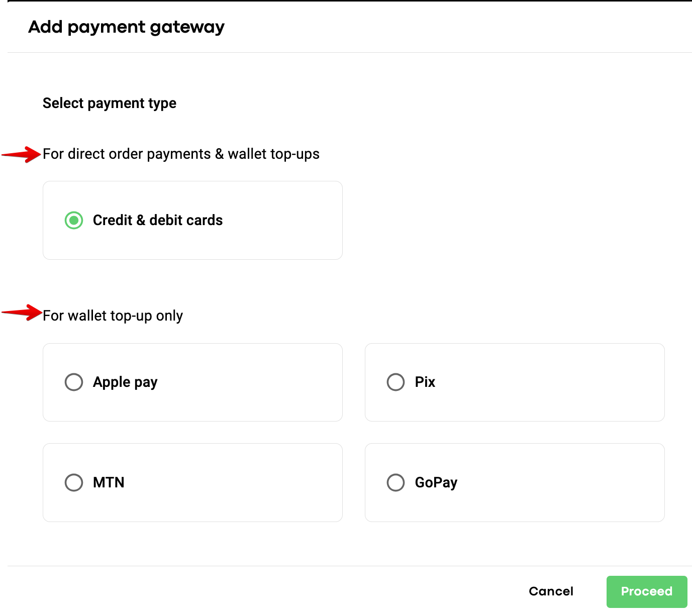
Task: Select the Credit & debit cards radio button
Action: (x=74, y=220)
